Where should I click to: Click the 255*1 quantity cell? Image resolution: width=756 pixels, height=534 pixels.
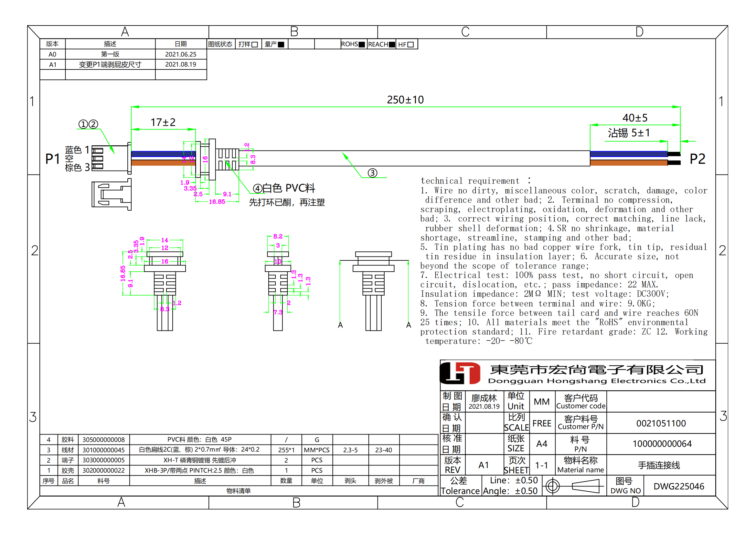[x=286, y=450]
